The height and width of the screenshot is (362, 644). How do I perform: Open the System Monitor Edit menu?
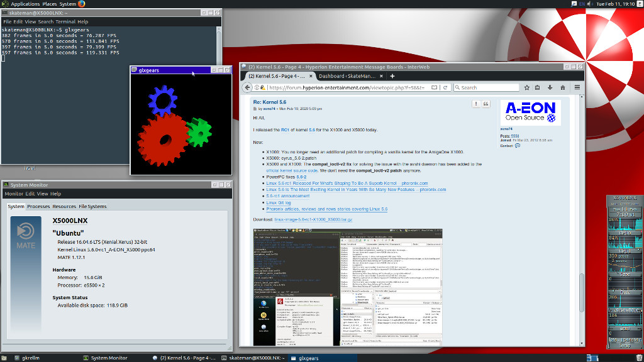[30, 194]
